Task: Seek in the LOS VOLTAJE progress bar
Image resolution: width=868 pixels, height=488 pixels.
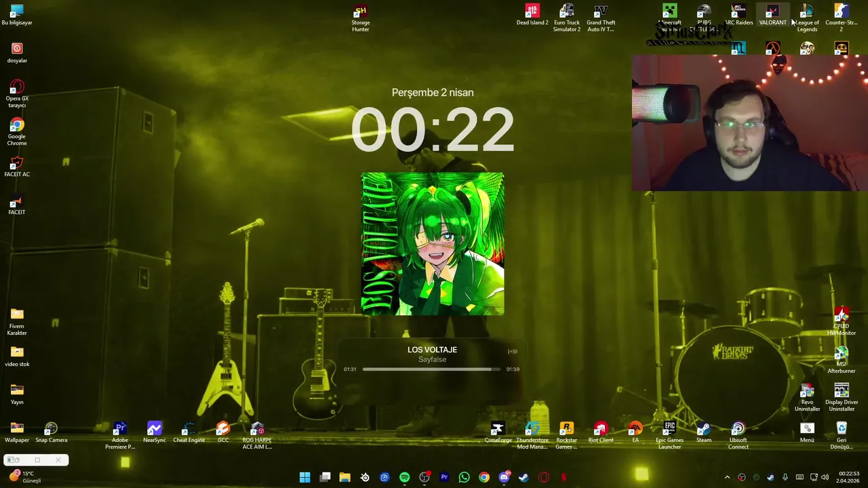Action: 431,369
